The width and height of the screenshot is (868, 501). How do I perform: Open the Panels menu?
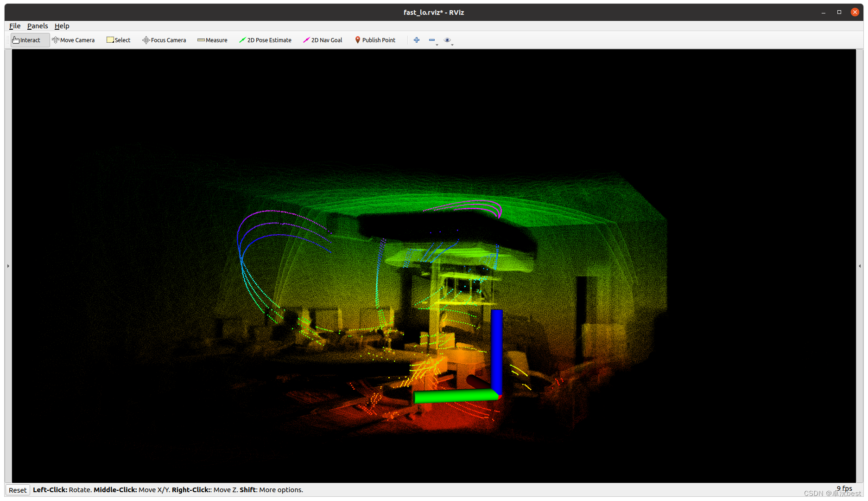pos(37,26)
